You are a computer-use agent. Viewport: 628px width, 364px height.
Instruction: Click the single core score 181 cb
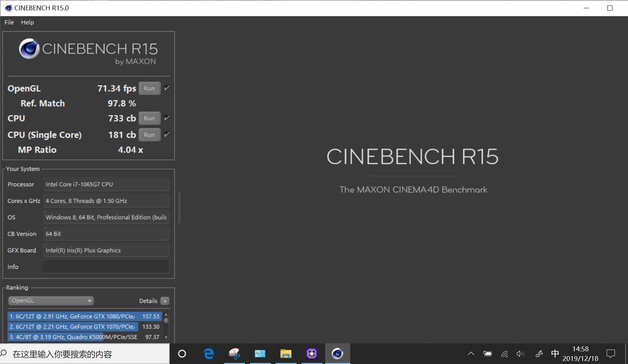pos(122,135)
